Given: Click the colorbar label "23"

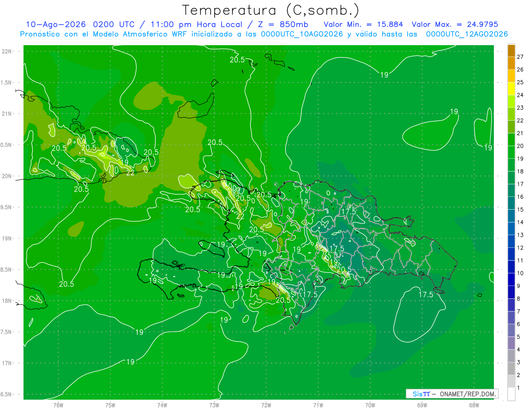Looking at the screenshot, I should [x=520, y=108].
